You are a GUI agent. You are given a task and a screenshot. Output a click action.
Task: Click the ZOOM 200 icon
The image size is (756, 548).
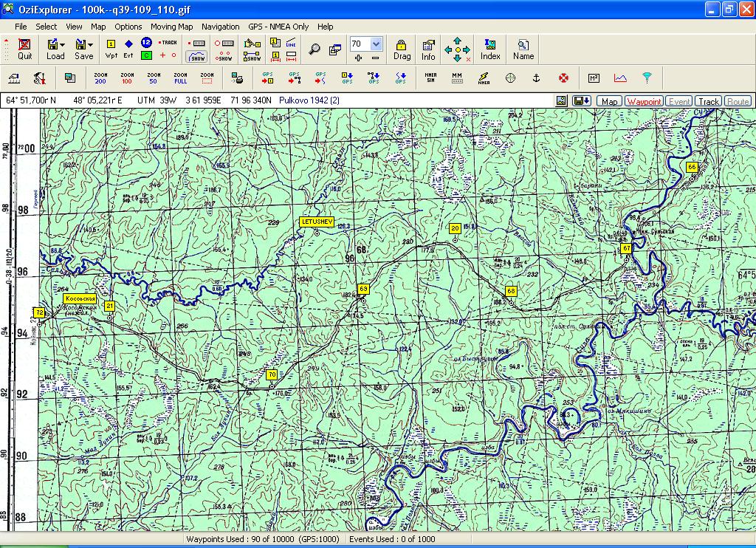pos(100,78)
